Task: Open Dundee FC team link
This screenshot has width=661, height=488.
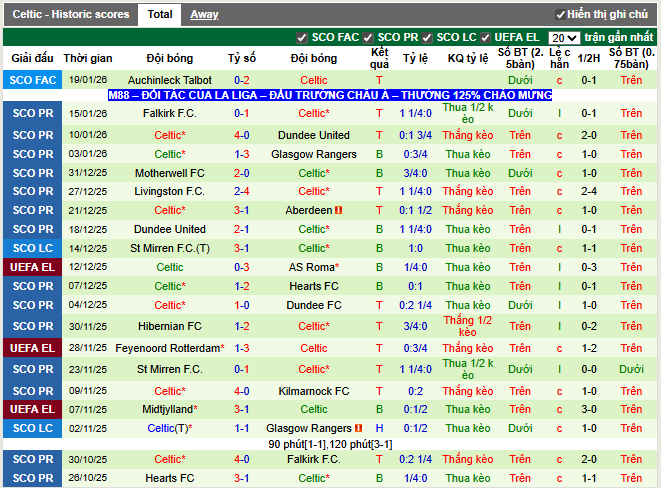Action: click(314, 305)
